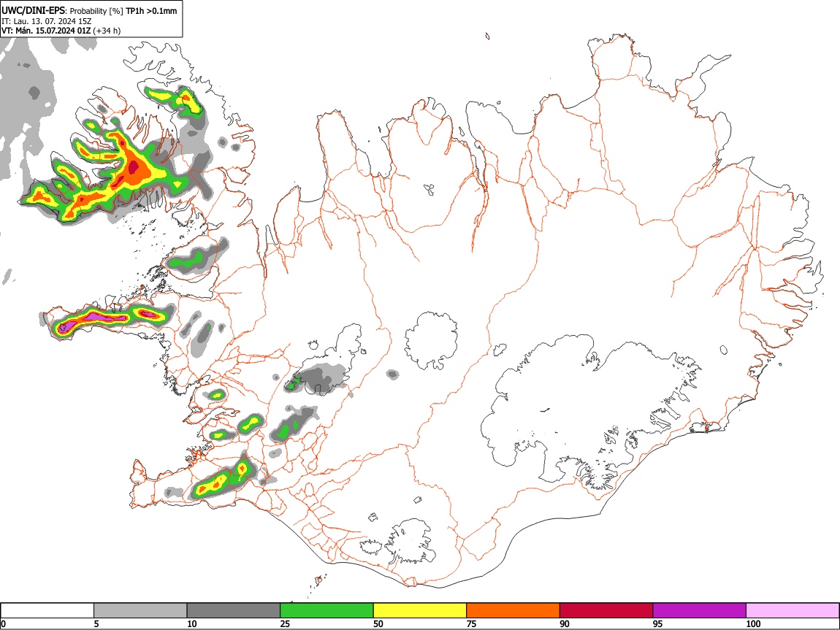This screenshot has height=630, width=840.
Task: Click the light gray 5–10% legend swatch
Action: (140, 611)
